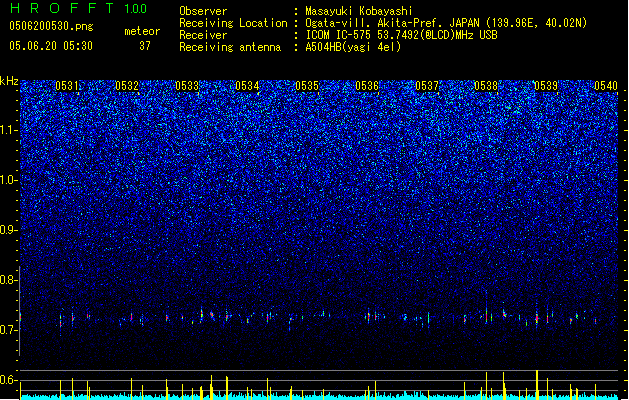The height and width of the screenshot is (400, 629).
Task: Click the 0531 time marker
Action: point(67,86)
